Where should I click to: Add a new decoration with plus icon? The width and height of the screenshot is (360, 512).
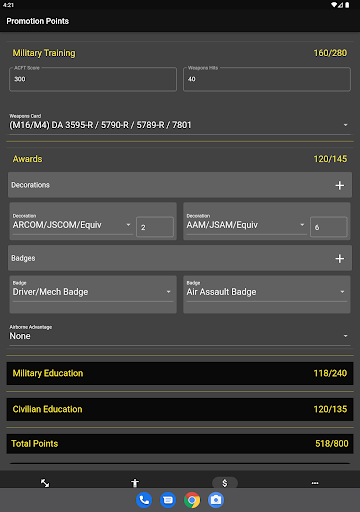pyautogui.click(x=339, y=185)
